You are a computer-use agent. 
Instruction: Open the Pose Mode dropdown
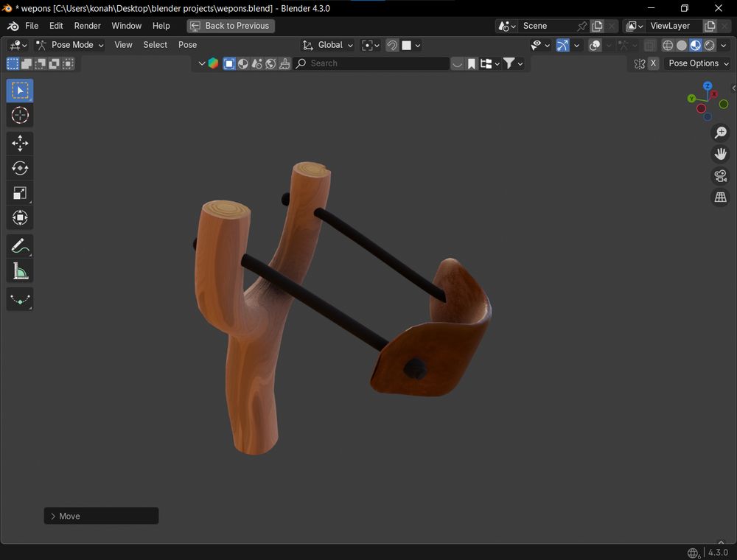pyautogui.click(x=69, y=45)
